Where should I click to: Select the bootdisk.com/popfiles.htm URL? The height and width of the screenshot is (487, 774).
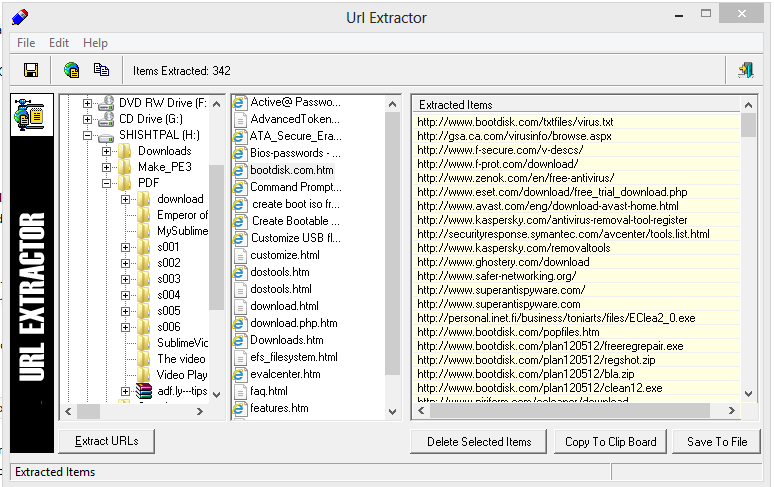pyautogui.click(x=508, y=332)
